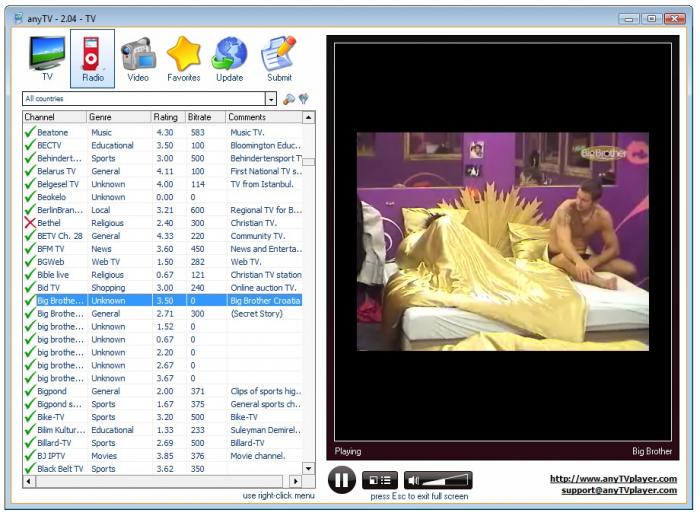Image resolution: width=700 pixels, height=516 pixels.
Task: Pause playback with the round button
Action: point(342,480)
